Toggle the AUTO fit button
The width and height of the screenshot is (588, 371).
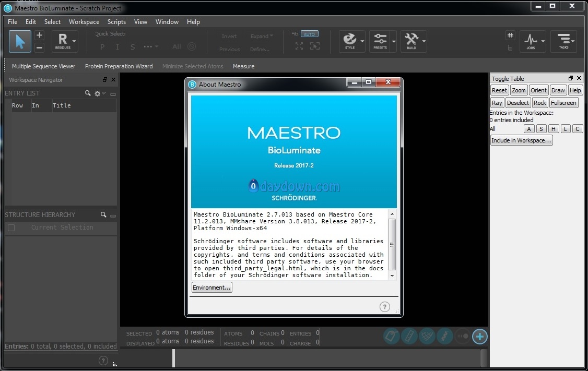[309, 34]
